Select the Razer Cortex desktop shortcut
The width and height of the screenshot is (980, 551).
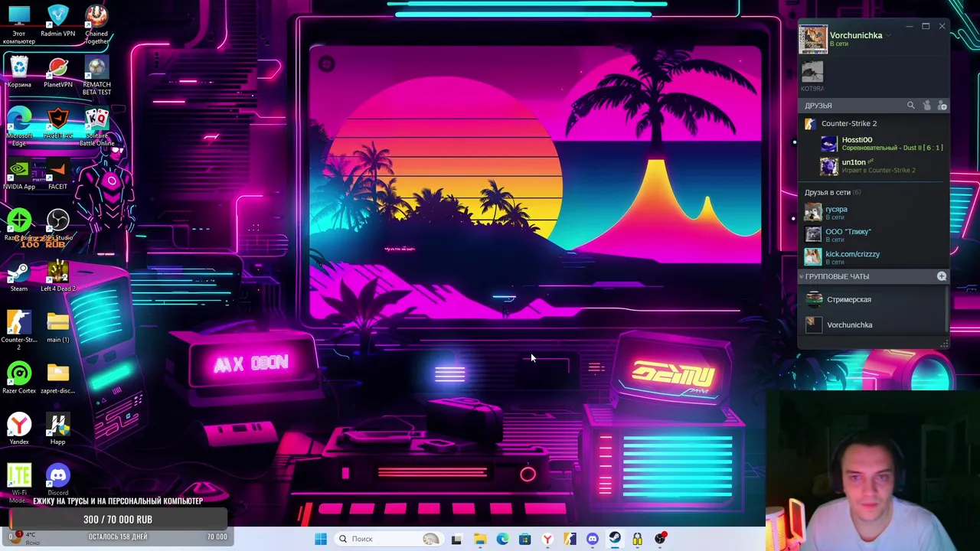click(x=19, y=379)
